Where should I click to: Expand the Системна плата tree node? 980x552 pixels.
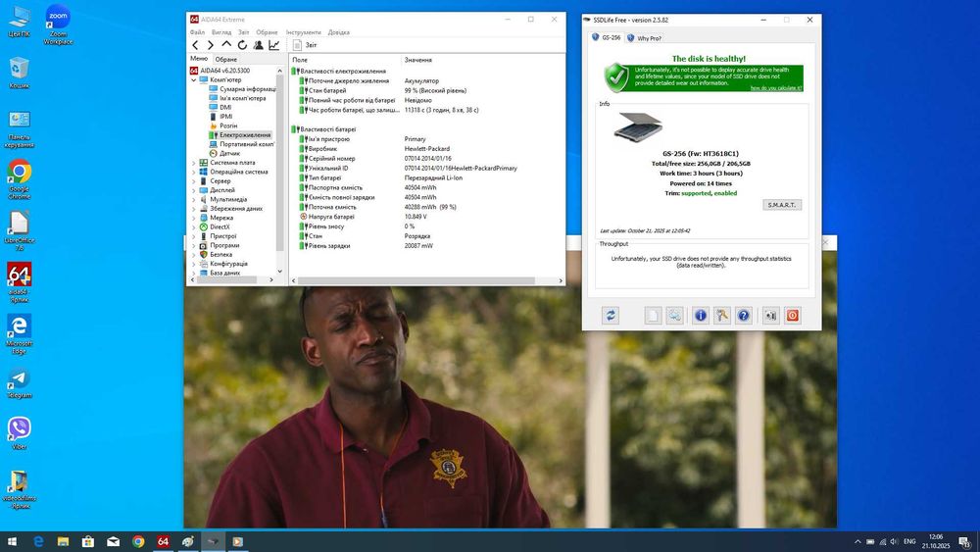click(194, 163)
